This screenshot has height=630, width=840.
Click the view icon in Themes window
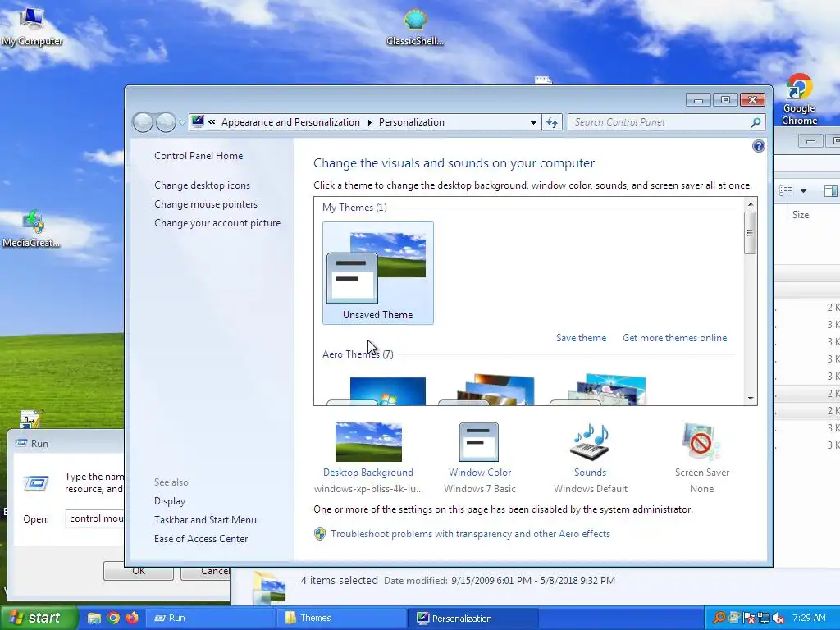786,190
